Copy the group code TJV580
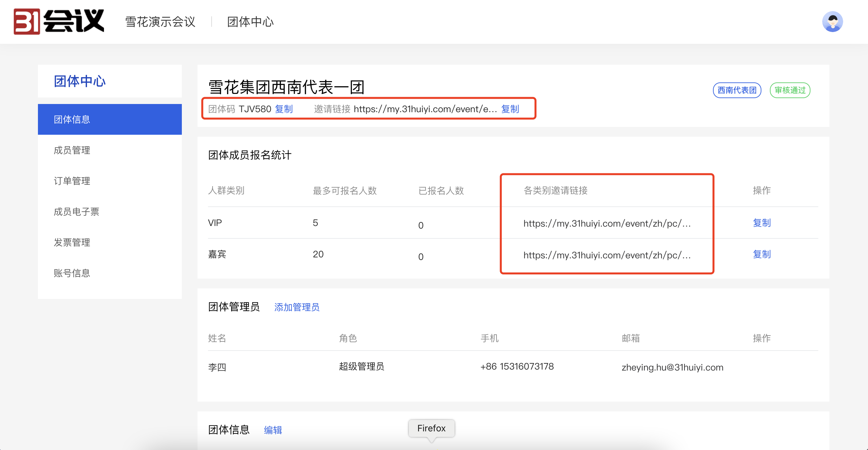The image size is (868, 450). (284, 109)
